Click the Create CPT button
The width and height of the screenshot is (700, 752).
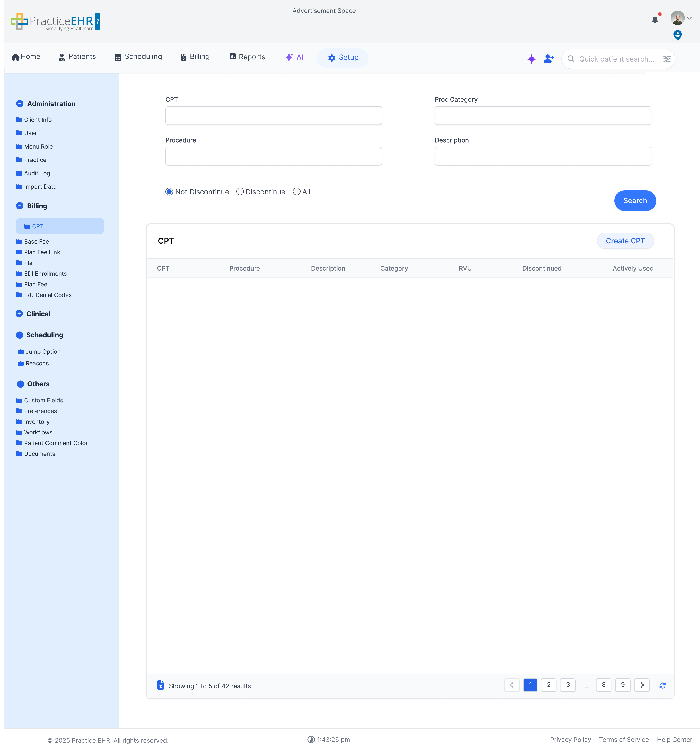[625, 241]
